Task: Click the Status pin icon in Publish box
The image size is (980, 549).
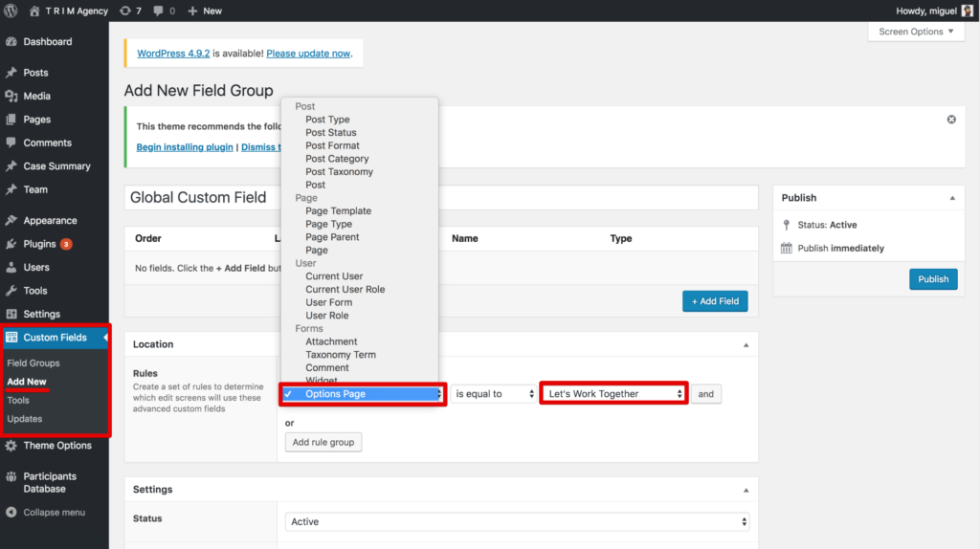Action: (787, 225)
